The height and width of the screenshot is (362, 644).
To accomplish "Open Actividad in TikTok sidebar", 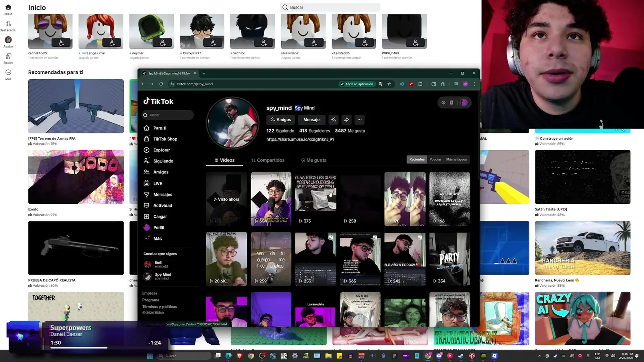I will coord(157,206).
